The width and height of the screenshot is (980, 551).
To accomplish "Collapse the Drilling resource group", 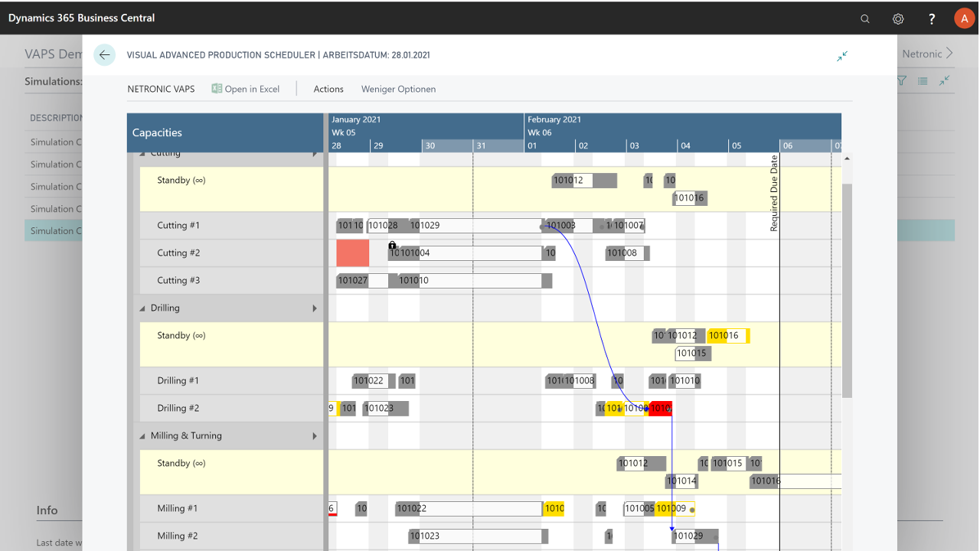I will [x=142, y=308].
